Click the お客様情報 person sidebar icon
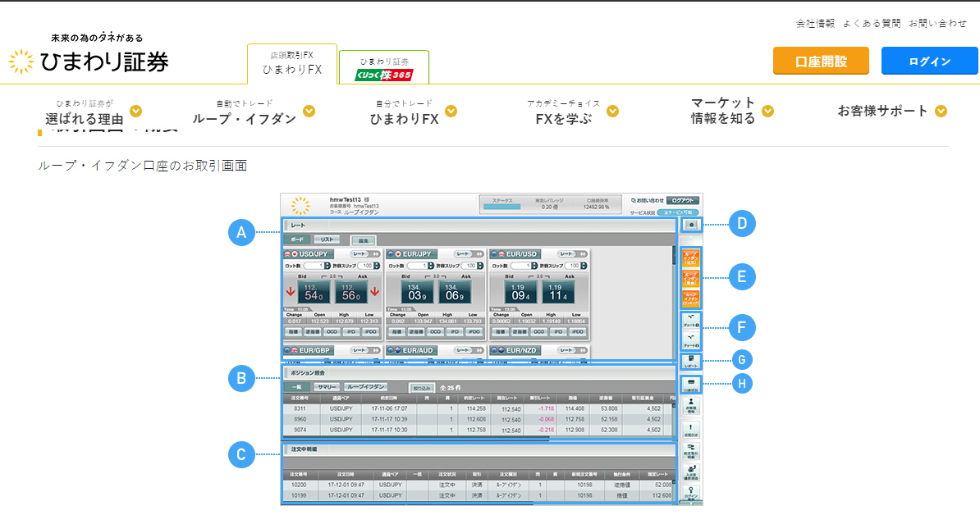The image size is (980, 515). click(690, 407)
